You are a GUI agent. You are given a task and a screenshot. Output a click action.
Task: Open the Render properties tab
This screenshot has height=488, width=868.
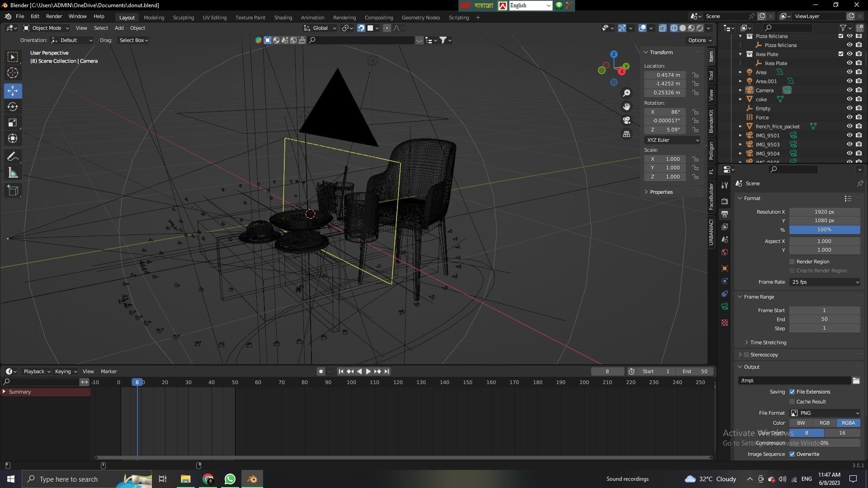pyautogui.click(x=725, y=201)
